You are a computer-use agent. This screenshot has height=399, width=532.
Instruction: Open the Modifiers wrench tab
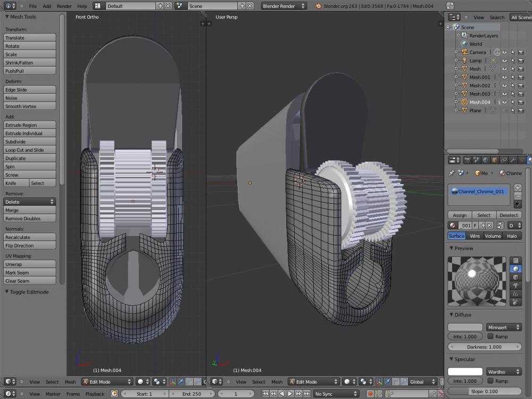coord(513,160)
